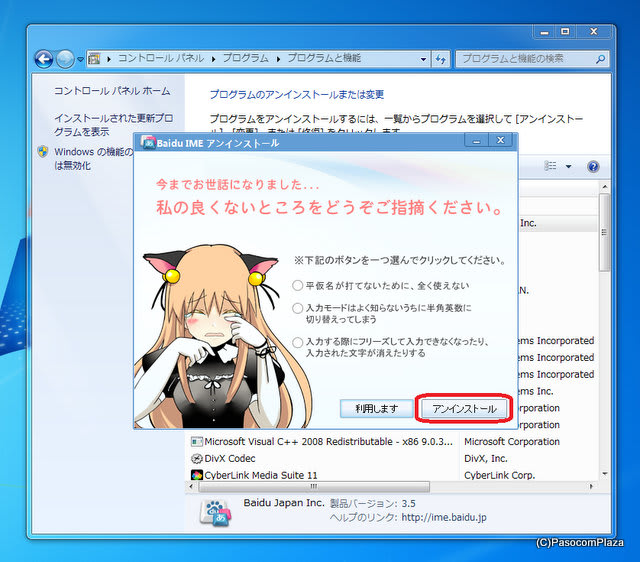Open the http://ime.baidu.jp help link
This screenshot has width=640, height=562.
tap(444, 518)
